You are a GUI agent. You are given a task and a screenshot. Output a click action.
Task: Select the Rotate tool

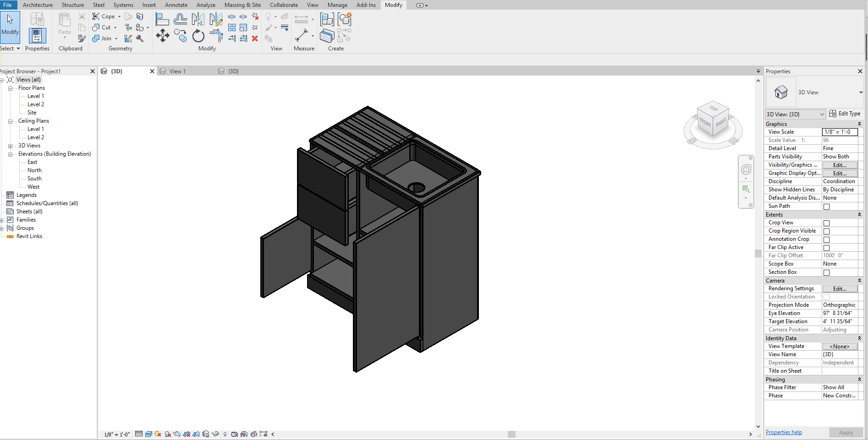(198, 37)
